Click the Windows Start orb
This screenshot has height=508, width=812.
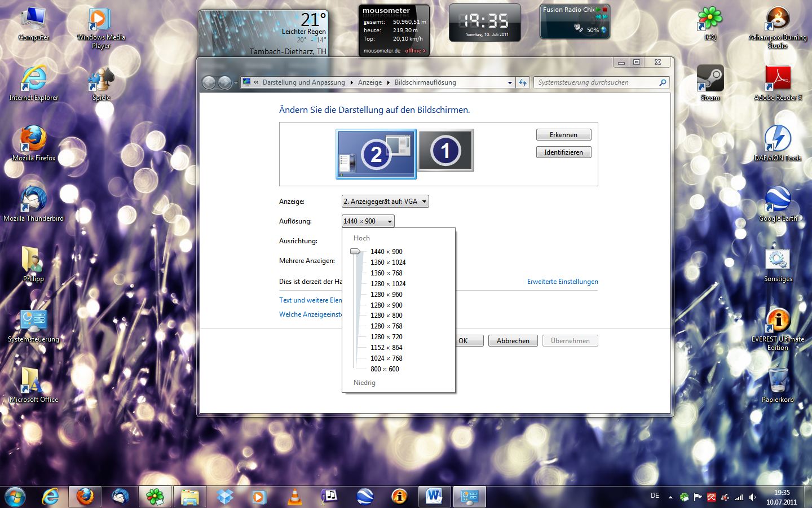point(15,496)
